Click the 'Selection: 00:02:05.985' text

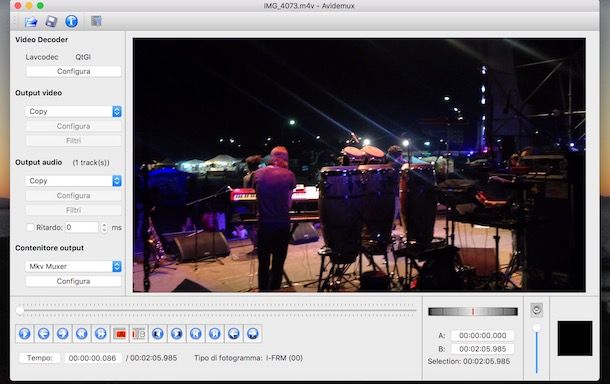click(x=468, y=361)
